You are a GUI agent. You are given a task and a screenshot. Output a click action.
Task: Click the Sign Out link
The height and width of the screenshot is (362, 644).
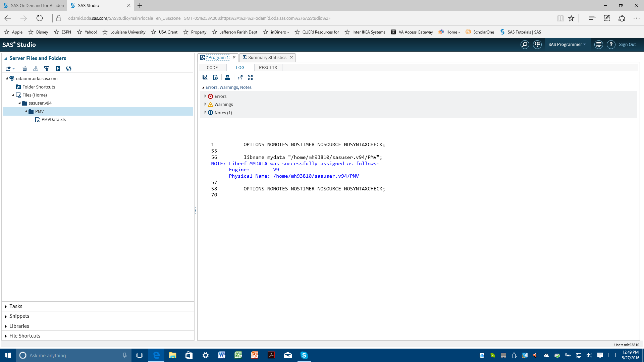pyautogui.click(x=627, y=44)
